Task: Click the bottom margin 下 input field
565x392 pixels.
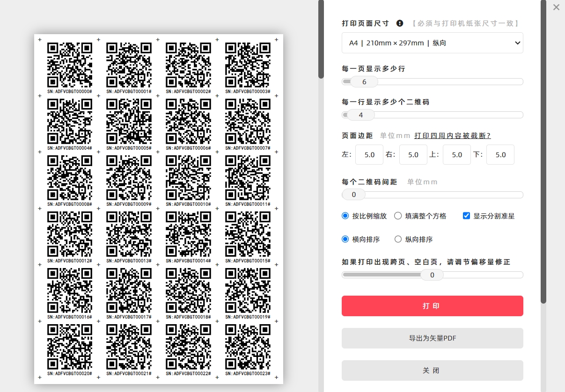Action: (x=500, y=155)
